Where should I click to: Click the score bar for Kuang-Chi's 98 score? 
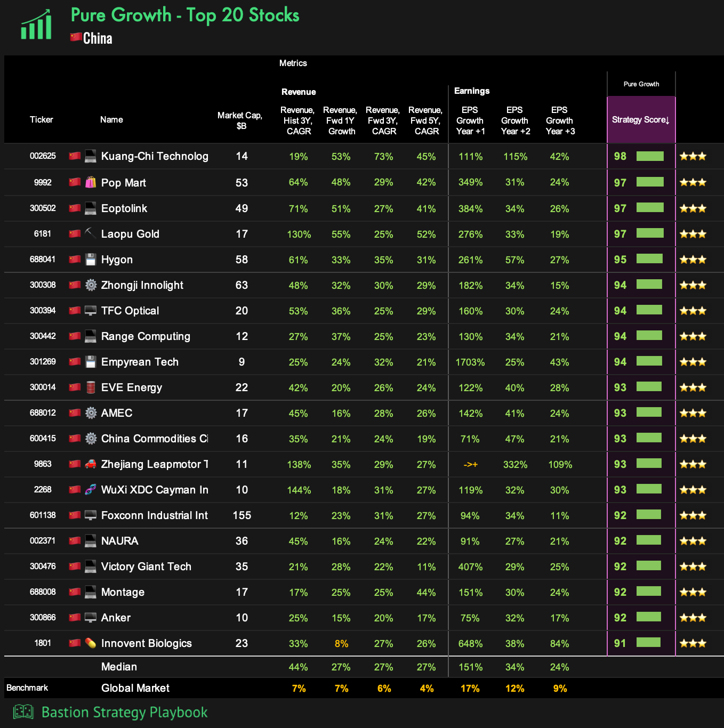click(650, 156)
